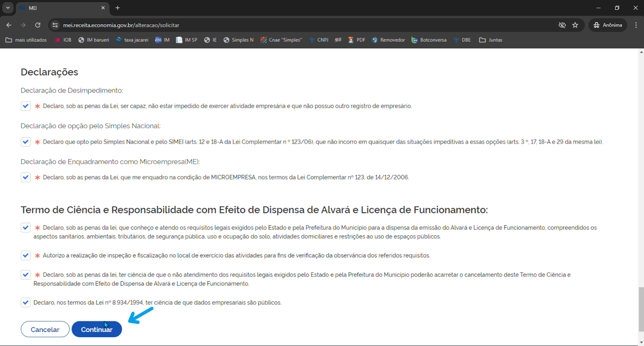Open the PDF bookmark
This screenshot has width=644, height=346.
pos(357,40)
